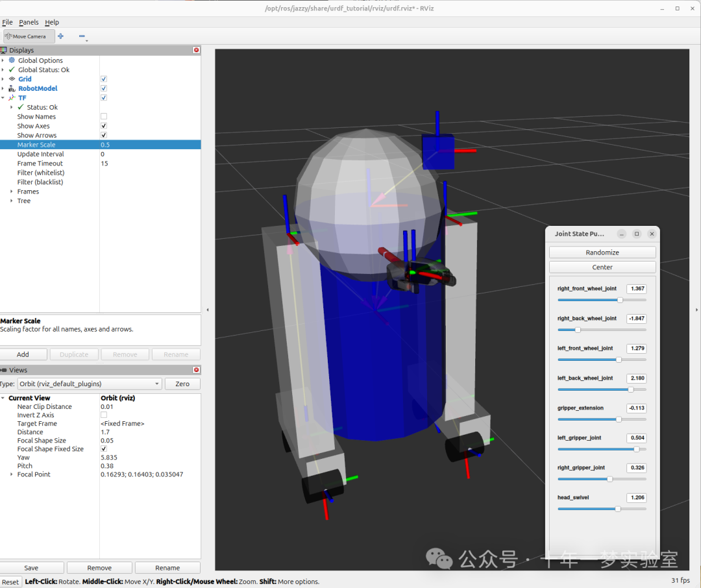Click the Reset button in status bar

(10, 582)
